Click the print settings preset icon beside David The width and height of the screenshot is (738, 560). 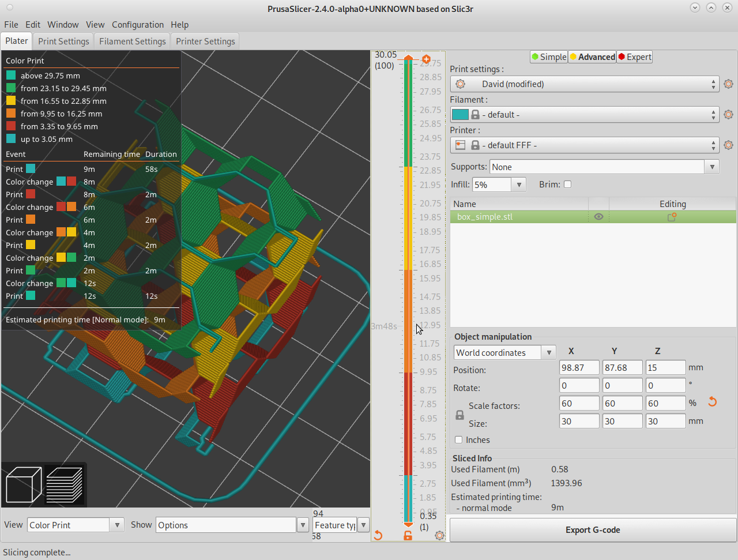click(460, 84)
